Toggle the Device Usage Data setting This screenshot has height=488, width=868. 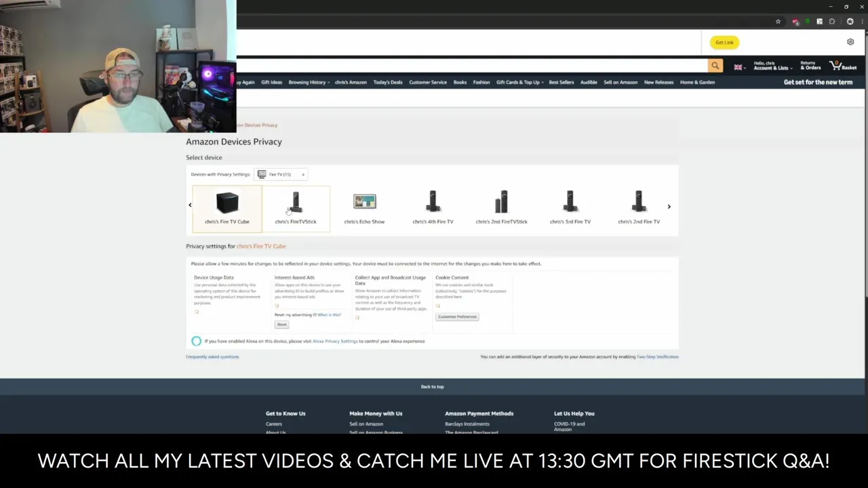(x=197, y=311)
